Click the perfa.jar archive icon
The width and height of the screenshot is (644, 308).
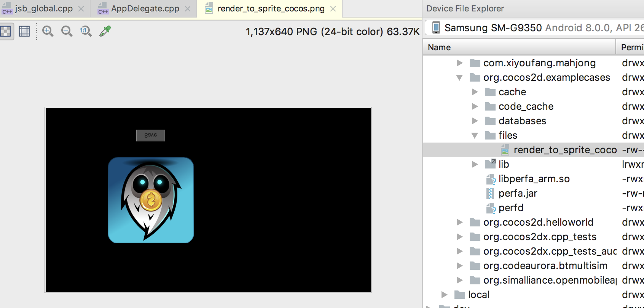tap(491, 193)
